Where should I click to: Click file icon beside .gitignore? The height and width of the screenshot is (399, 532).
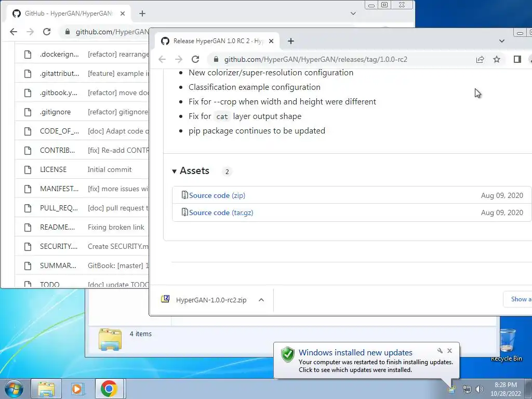click(28, 112)
